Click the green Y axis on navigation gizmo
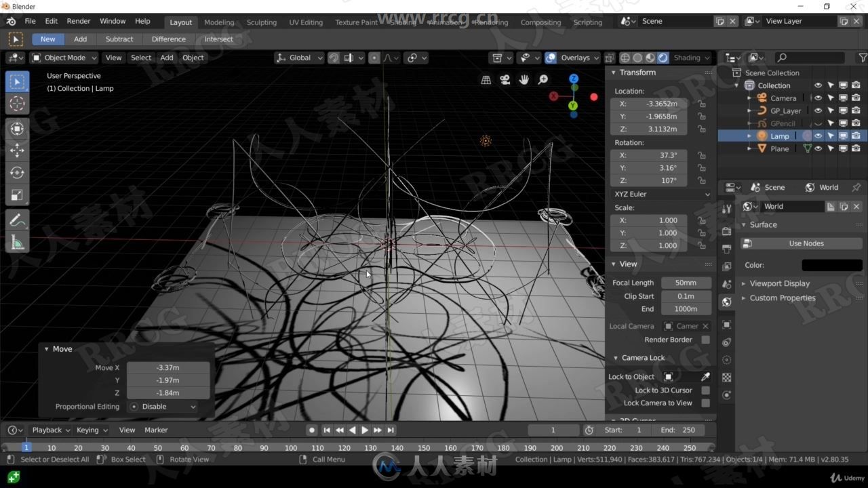868x488 pixels. point(573,106)
